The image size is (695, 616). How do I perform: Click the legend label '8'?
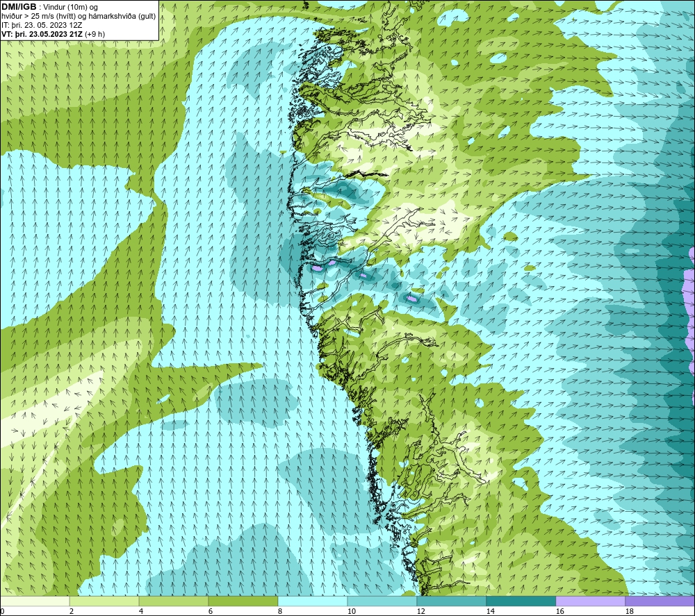pyautogui.click(x=279, y=611)
